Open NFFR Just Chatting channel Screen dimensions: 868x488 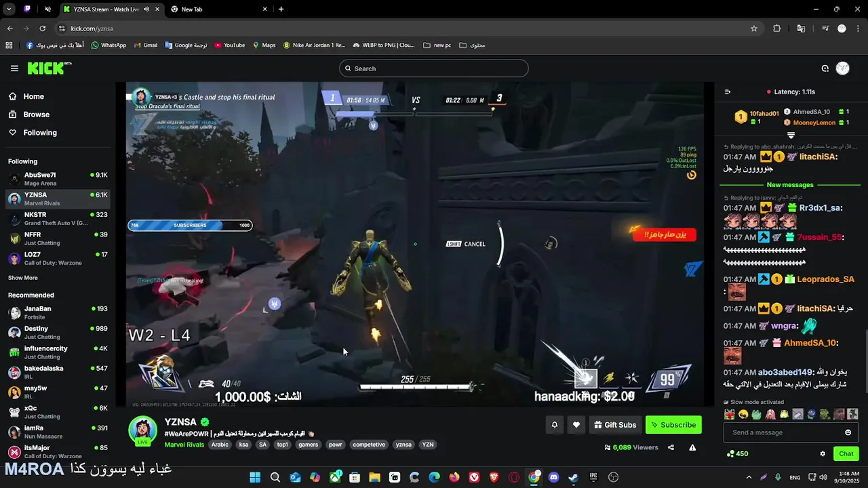click(58, 239)
